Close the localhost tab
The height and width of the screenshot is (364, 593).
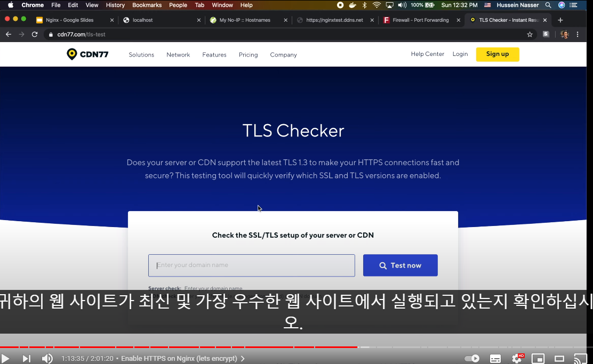199,20
